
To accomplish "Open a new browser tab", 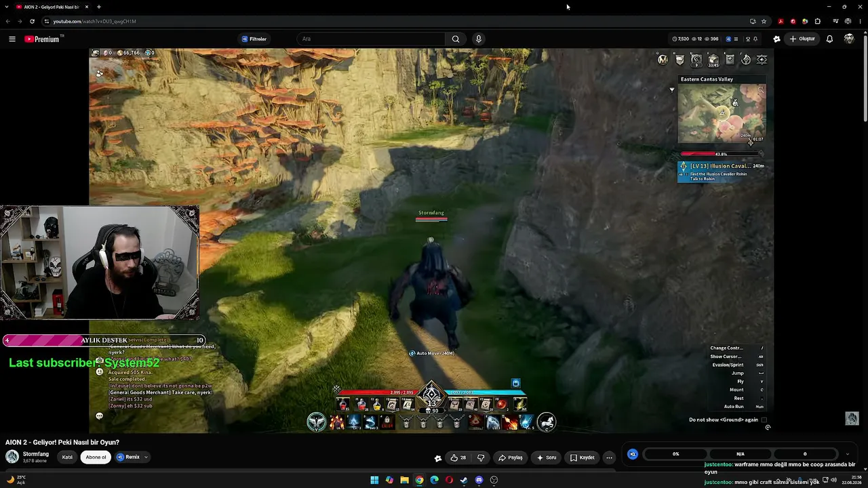I will (99, 7).
